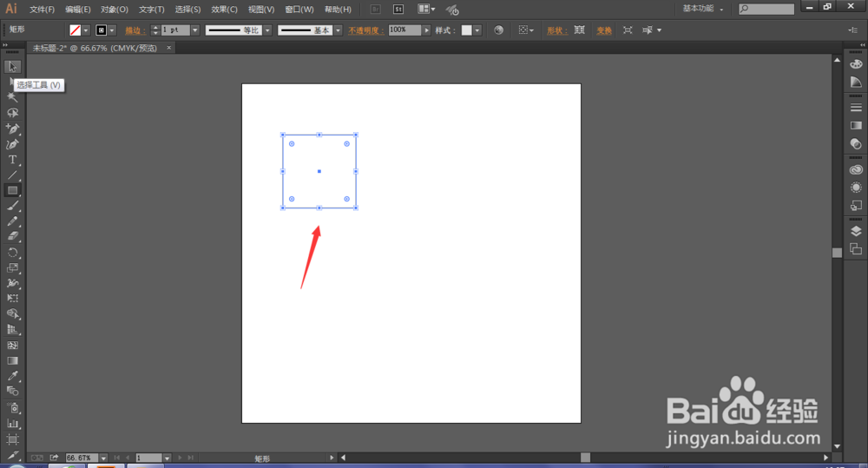Viewport: 868px width, 468px height.
Task: Select the Magic Wand tool
Action: pyautogui.click(x=12, y=97)
